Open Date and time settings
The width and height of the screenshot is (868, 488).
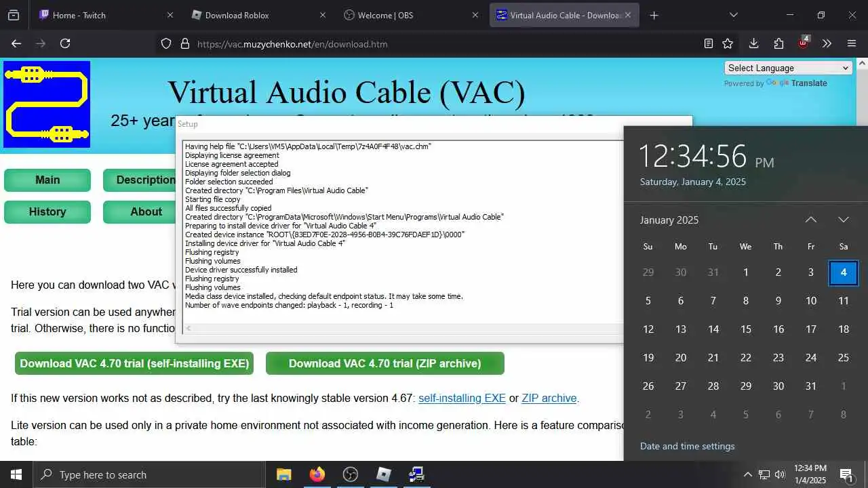pyautogui.click(x=687, y=446)
